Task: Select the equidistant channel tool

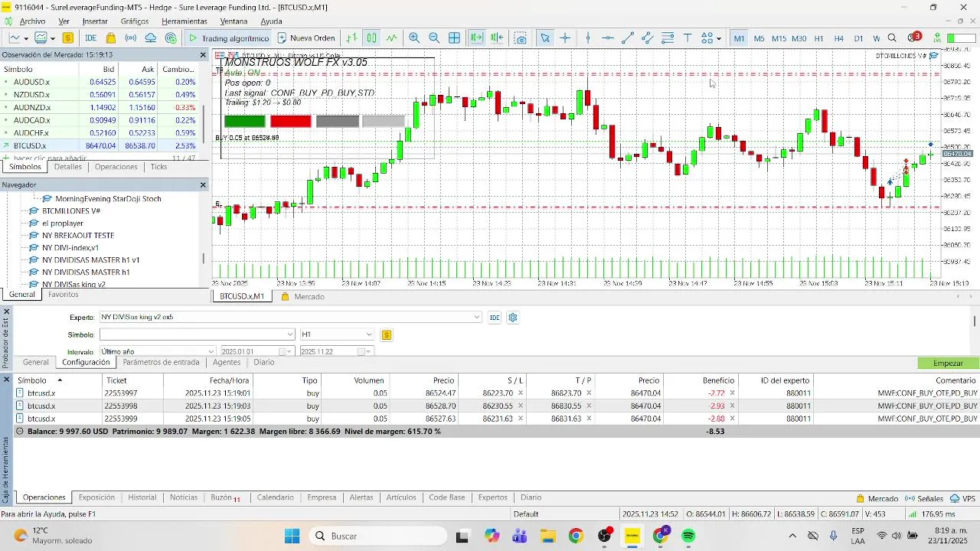Action: tap(648, 38)
